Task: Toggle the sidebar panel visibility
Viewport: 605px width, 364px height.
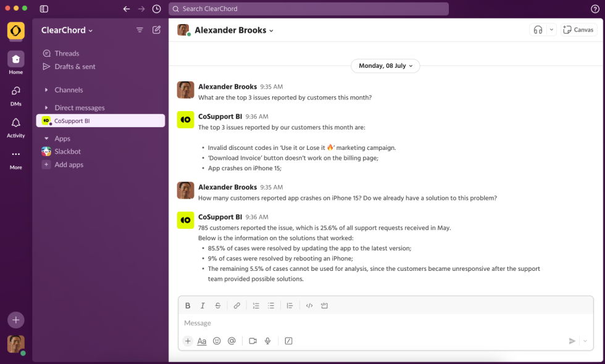Action: [44, 9]
